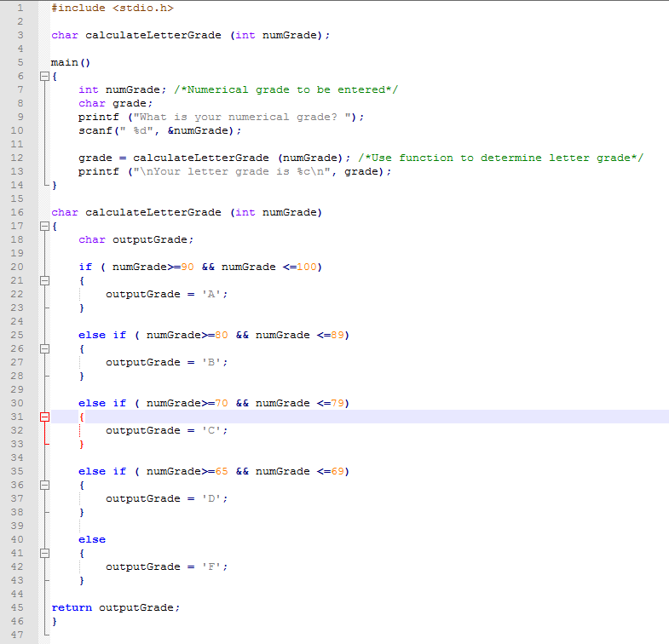Viewport: 669px width, 644px height.
Task: Collapse the fold marker on line 21
Action: (x=44, y=280)
